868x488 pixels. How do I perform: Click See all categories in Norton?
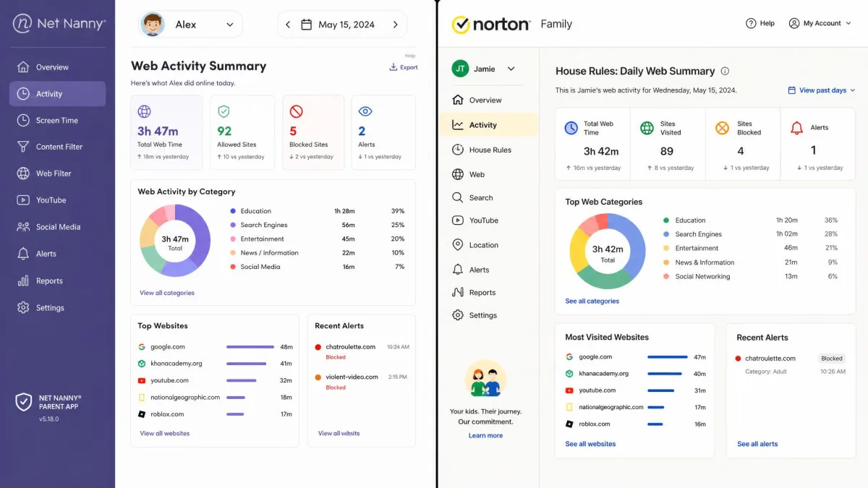click(x=592, y=301)
